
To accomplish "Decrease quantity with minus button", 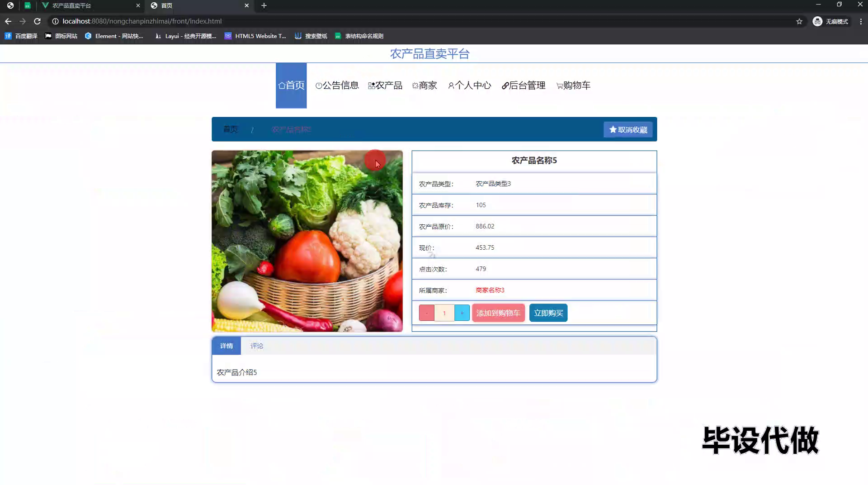I will 426,313.
